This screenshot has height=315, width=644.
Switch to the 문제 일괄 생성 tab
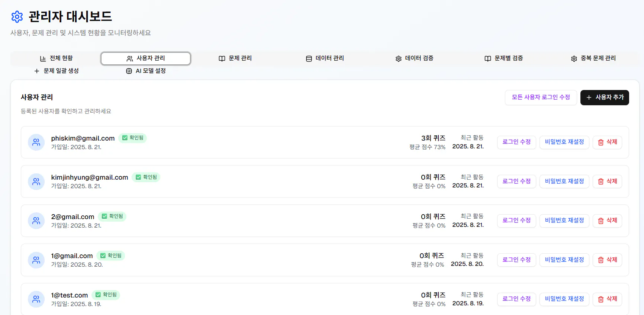(x=57, y=71)
